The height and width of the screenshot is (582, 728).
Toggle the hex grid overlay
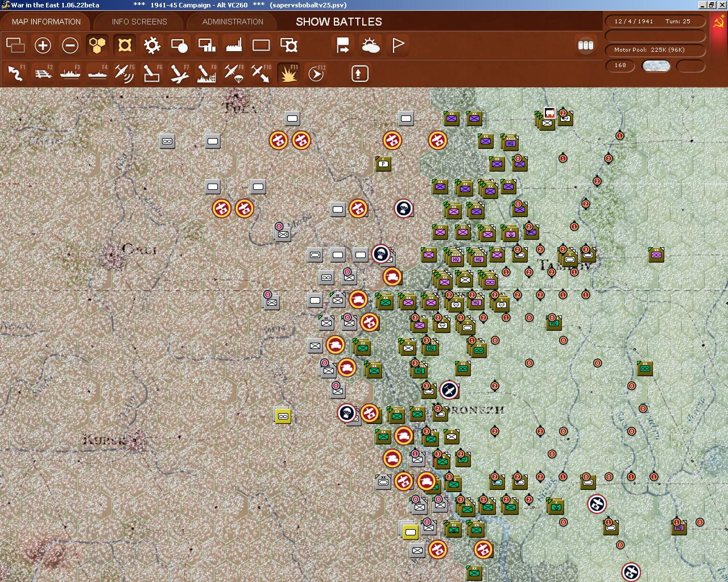point(97,45)
